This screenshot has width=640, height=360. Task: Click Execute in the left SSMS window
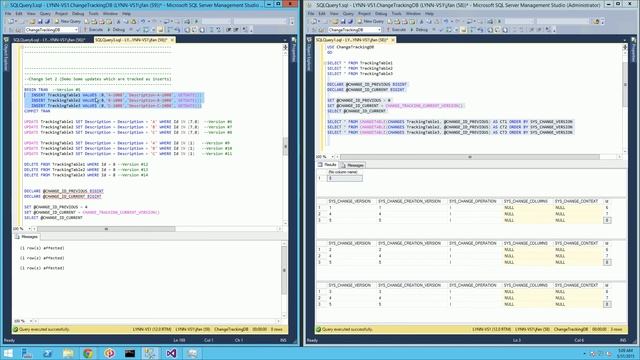pyautogui.click(x=93, y=30)
